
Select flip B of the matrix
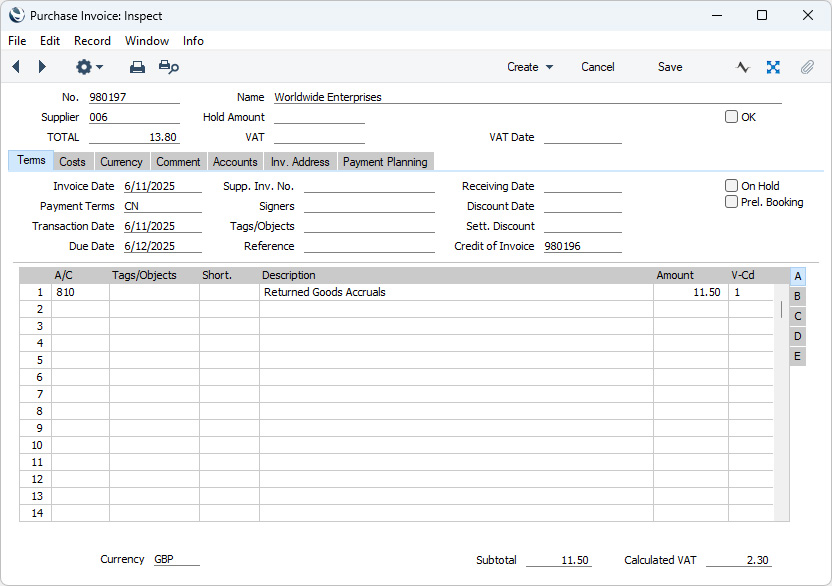pos(798,296)
